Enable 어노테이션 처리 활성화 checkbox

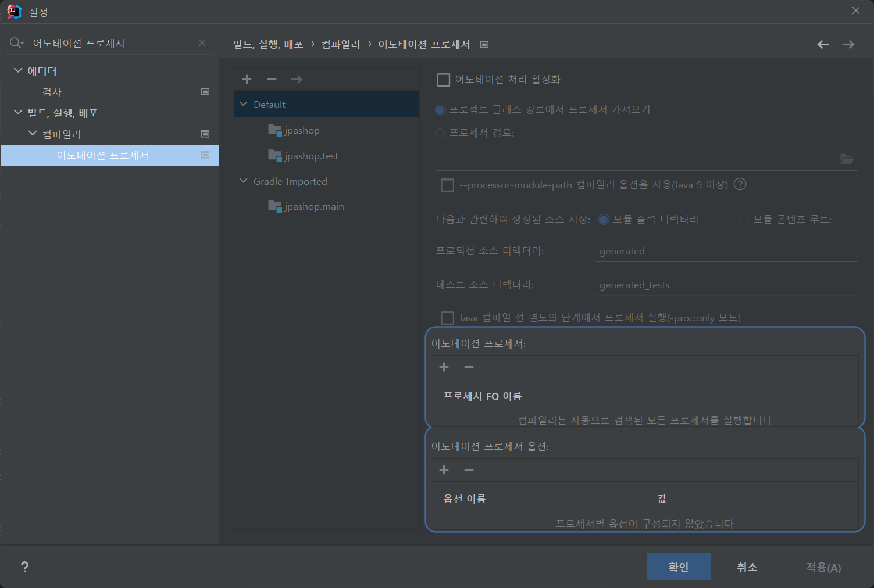pyautogui.click(x=443, y=80)
